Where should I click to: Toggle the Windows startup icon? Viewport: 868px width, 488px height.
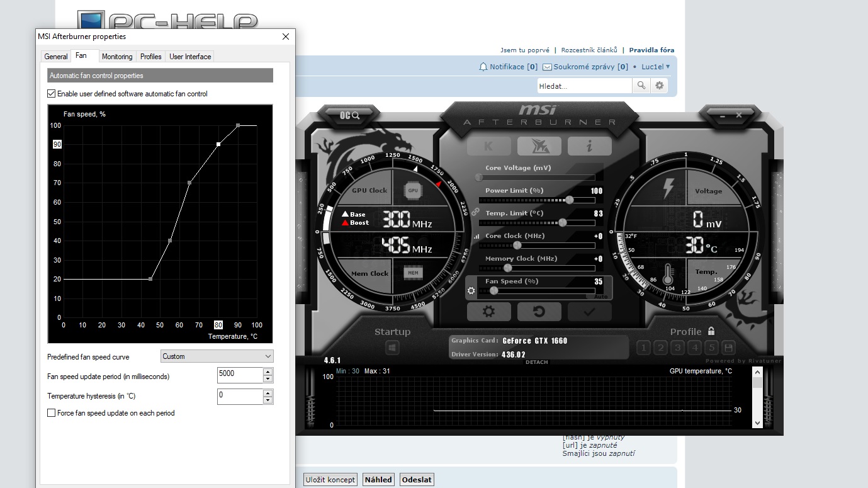[392, 348]
